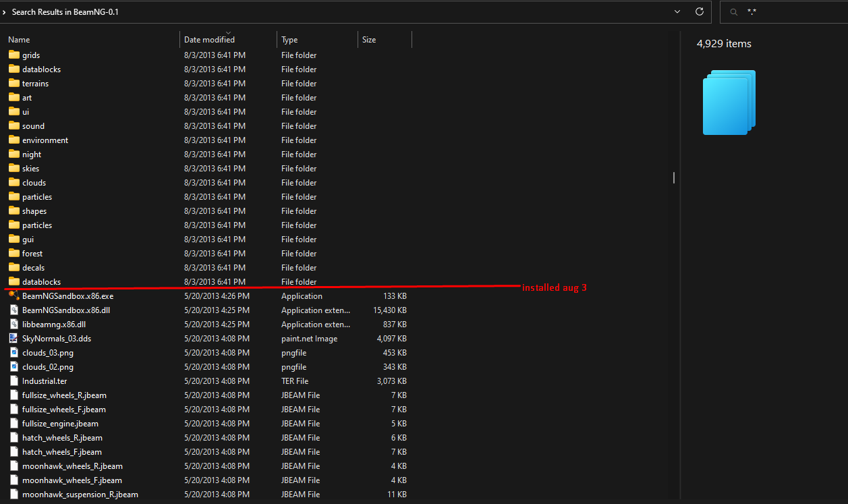This screenshot has width=848, height=504.
Task: Select the sound folder icon
Action: click(14, 125)
